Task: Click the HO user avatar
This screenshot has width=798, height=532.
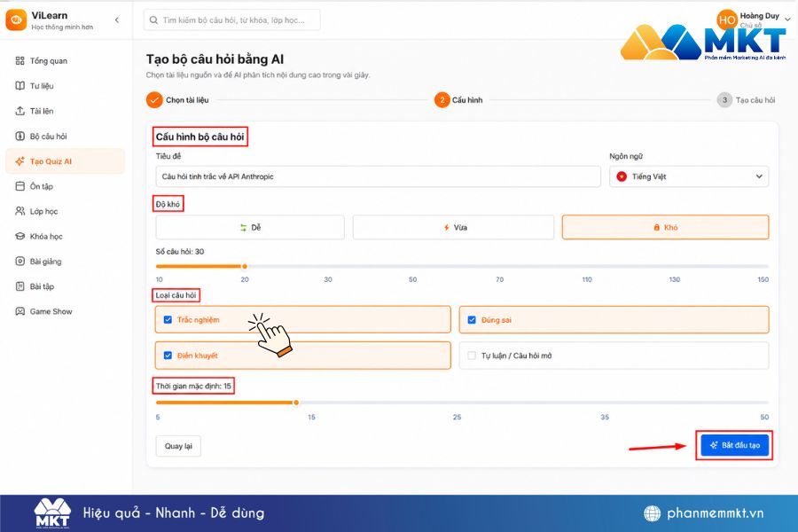Action: tap(726, 20)
